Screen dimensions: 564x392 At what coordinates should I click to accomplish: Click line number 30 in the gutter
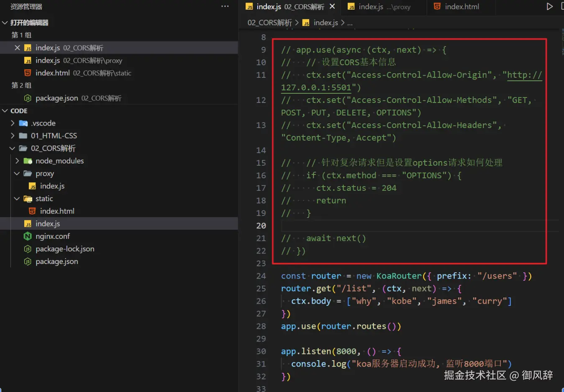pyautogui.click(x=261, y=351)
